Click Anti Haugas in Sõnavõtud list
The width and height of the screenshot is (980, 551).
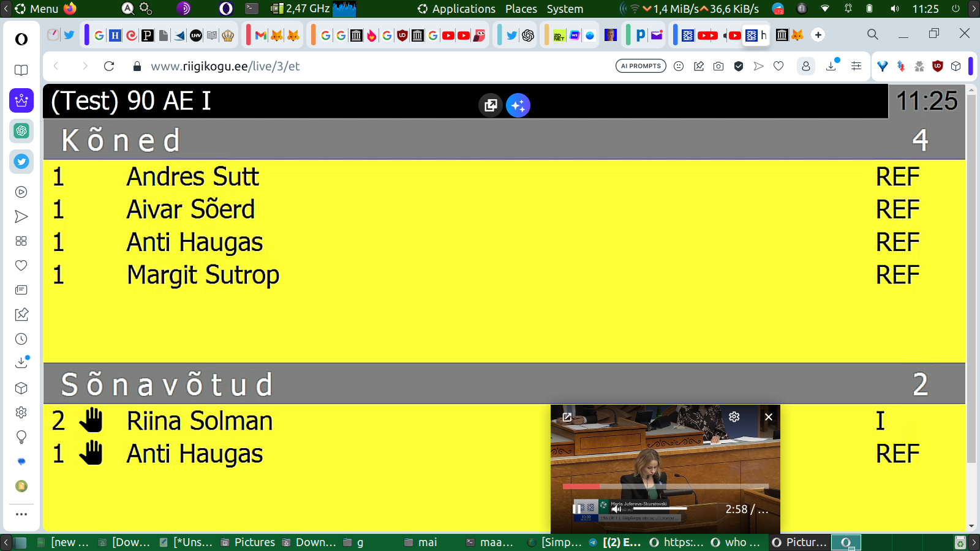194,454
